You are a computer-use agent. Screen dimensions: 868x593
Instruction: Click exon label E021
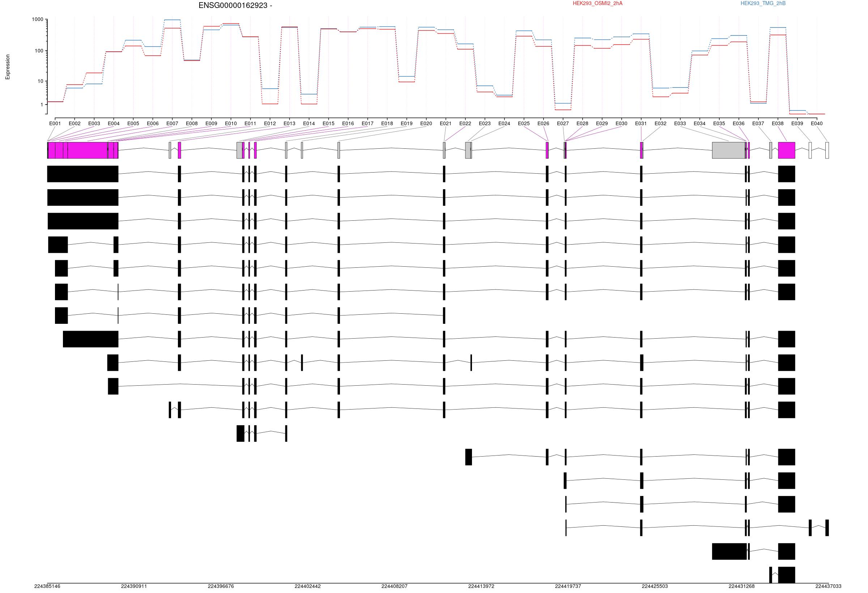pyautogui.click(x=446, y=123)
